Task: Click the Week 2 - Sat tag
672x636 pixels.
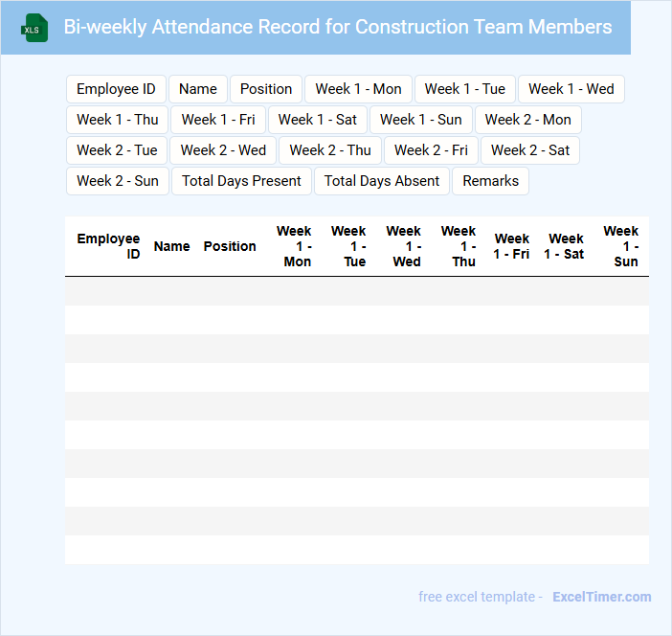Action: click(x=530, y=150)
